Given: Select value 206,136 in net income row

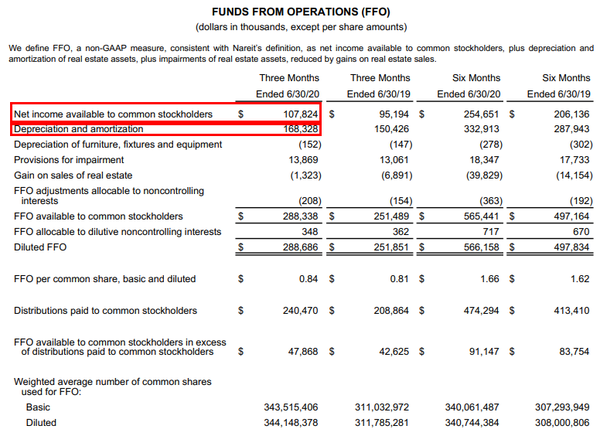Looking at the screenshot, I should (x=571, y=114).
